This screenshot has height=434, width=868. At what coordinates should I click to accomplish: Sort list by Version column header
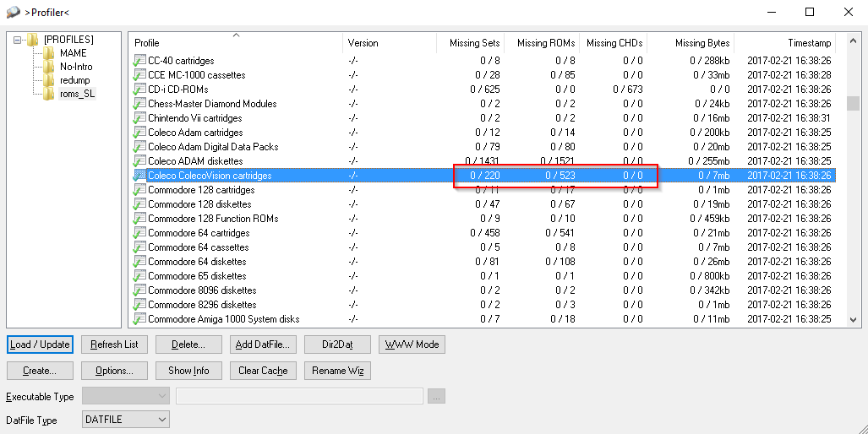pos(390,42)
